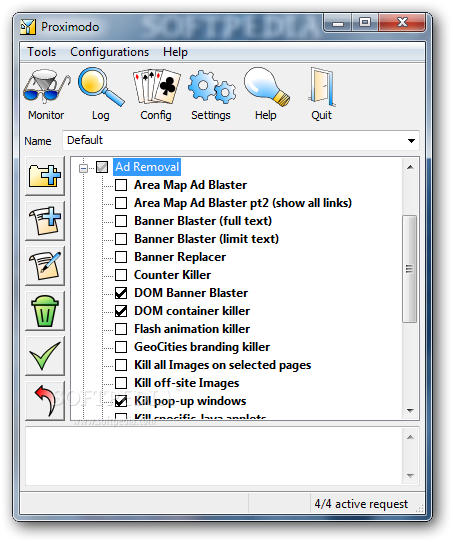The height and width of the screenshot is (542, 453).
Task: Toggle the Ad Removal folder checkbox
Action: (102, 167)
